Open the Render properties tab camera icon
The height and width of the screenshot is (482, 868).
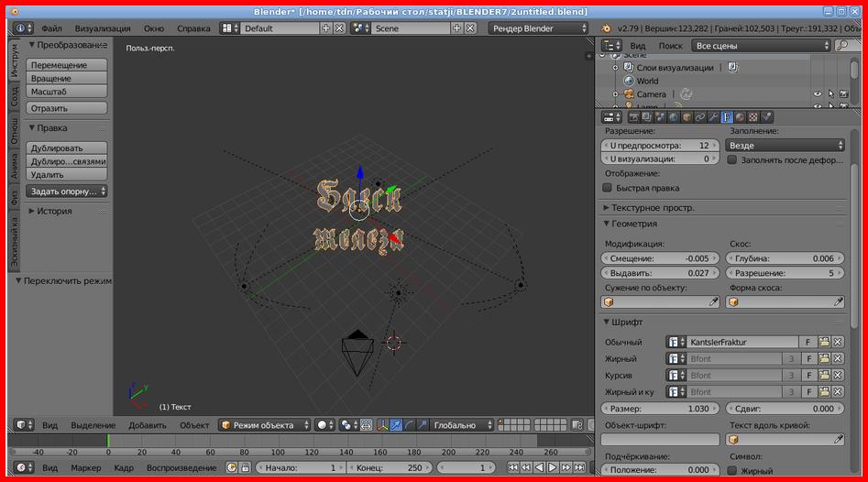point(634,117)
